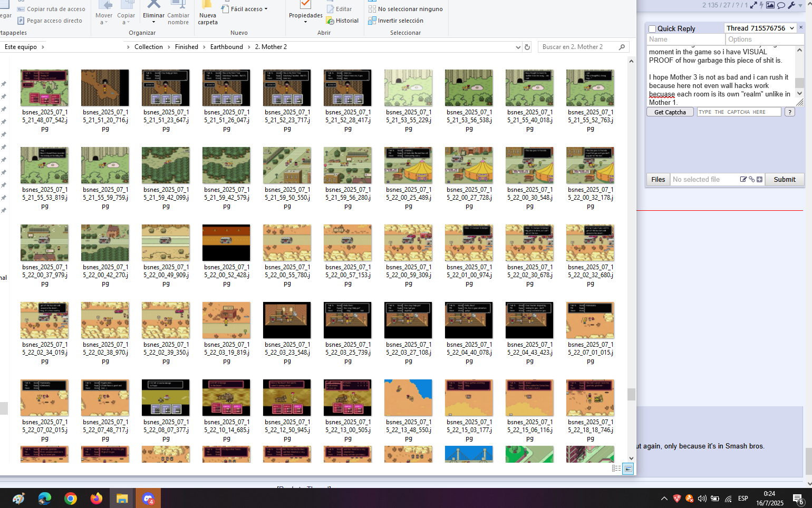
Task: Open settings wrench icon in browser header
Action: coord(791,5)
